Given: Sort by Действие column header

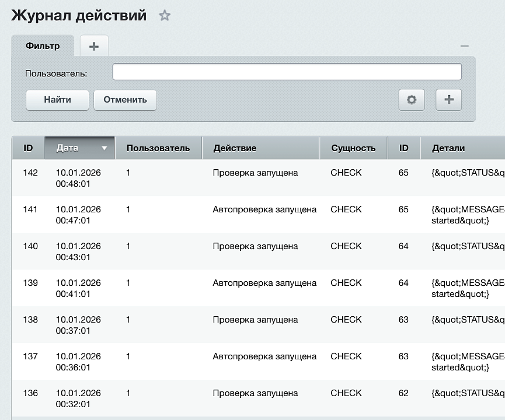Looking at the screenshot, I should [260, 148].
